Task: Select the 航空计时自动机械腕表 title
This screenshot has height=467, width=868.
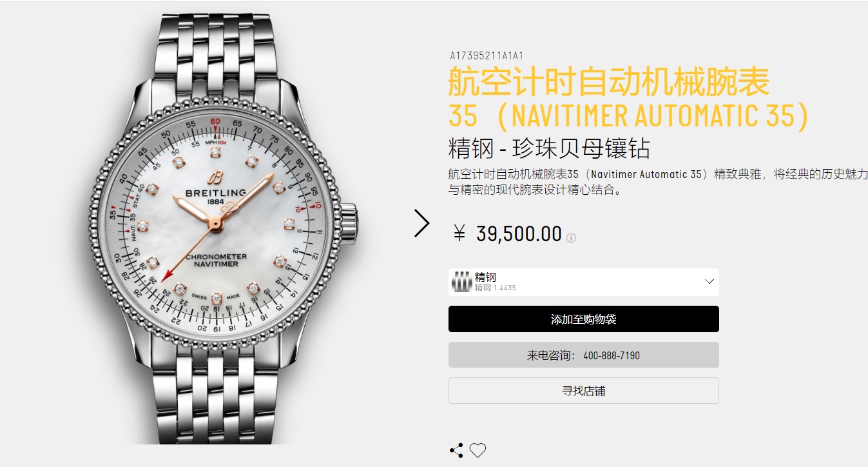Action: tap(610, 82)
